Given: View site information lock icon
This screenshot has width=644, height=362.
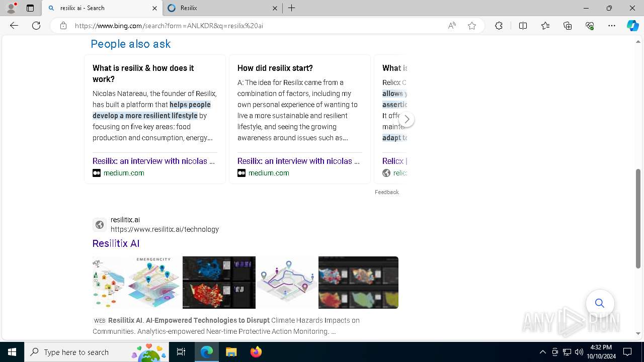Looking at the screenshot, I should (x=63, y=26).
